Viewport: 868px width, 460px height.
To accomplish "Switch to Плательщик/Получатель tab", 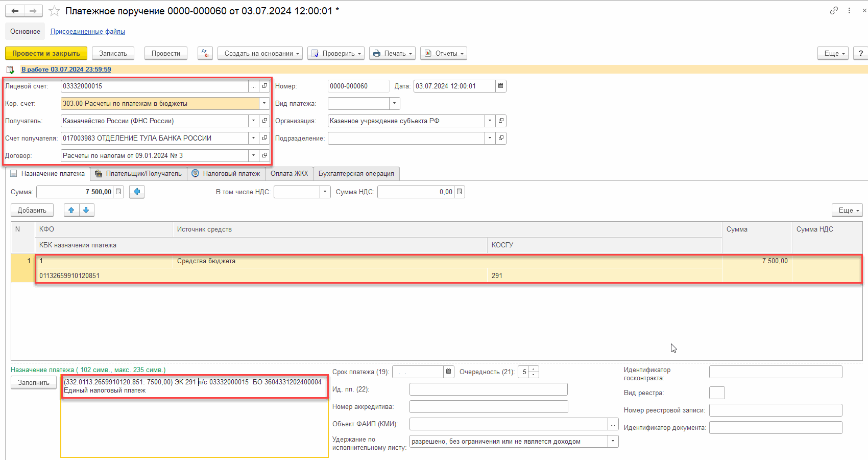I will [138, 174].
